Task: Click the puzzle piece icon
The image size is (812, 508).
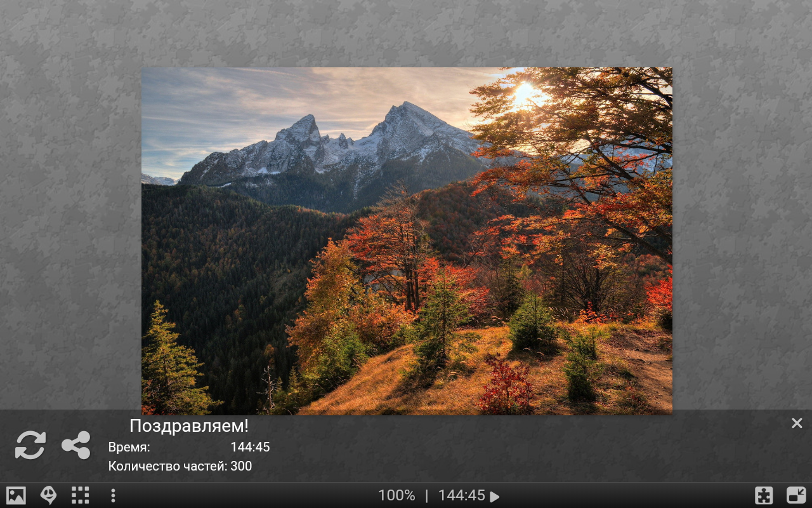Action: pyautogui.click(x=764, y=495)
